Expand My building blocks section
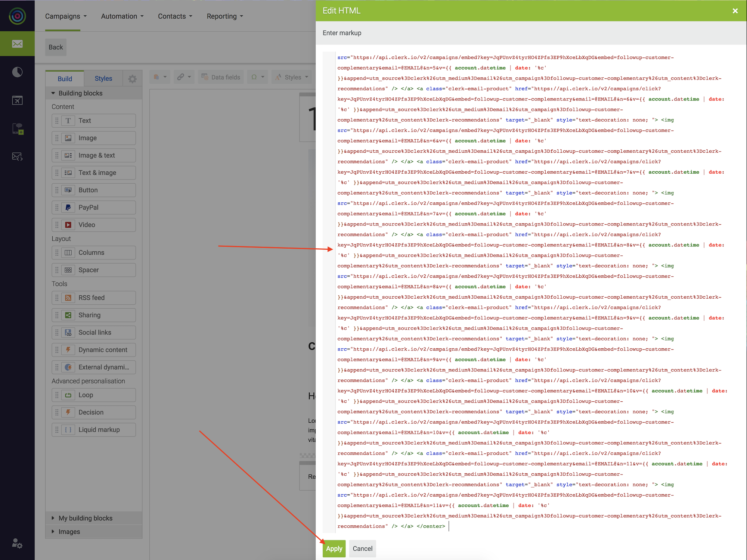 pyautogui.click(x=85, y=518)
